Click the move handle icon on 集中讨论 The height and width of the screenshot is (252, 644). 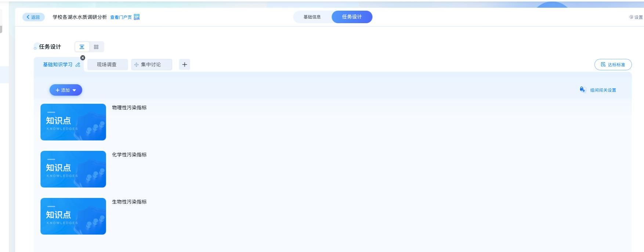[136, 65]
